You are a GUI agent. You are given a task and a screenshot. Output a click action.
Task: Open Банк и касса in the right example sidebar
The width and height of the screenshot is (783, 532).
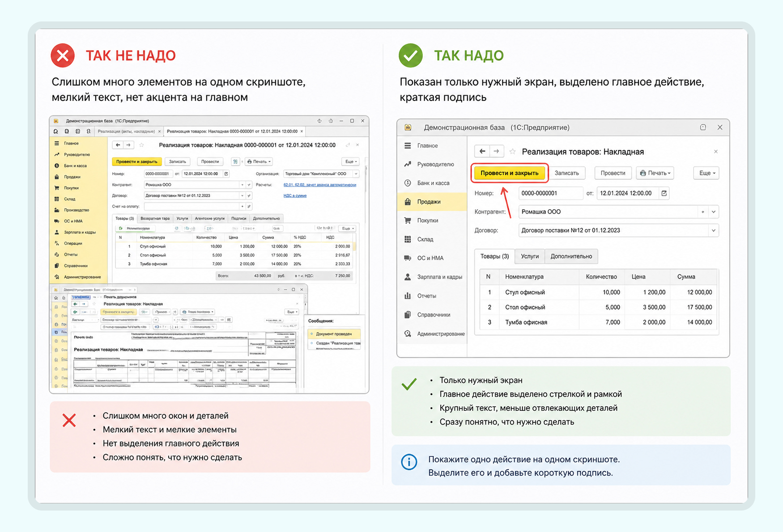pos(433,183)
